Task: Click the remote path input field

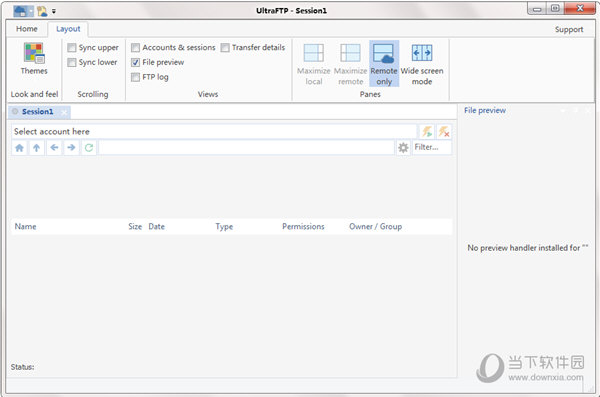Action: pyautogui.click(x=246, y=147)
